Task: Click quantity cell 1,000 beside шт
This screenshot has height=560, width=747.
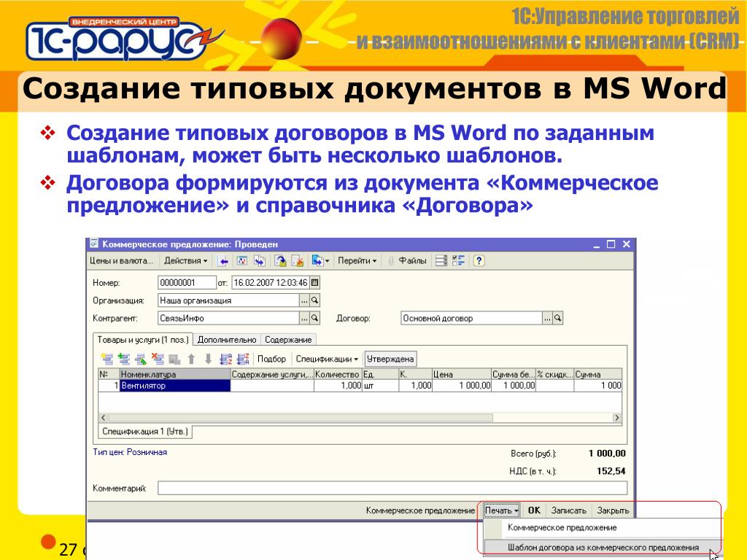Action: click(x=338, y=385)
